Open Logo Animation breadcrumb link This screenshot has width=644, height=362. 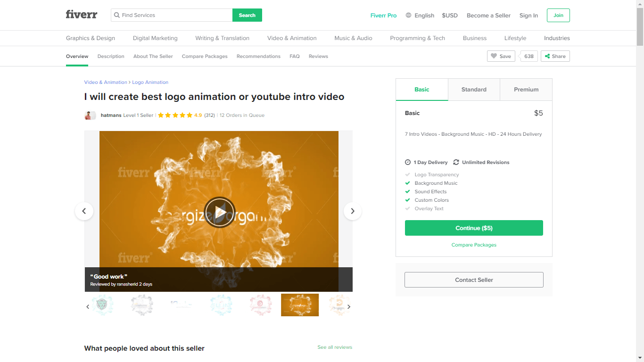(x=150, y=82)
